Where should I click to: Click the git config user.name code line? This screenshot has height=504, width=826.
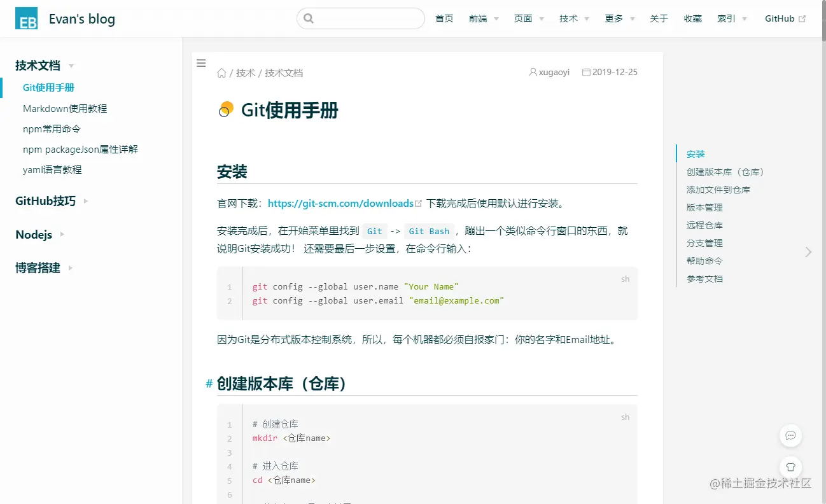[355, 286]
